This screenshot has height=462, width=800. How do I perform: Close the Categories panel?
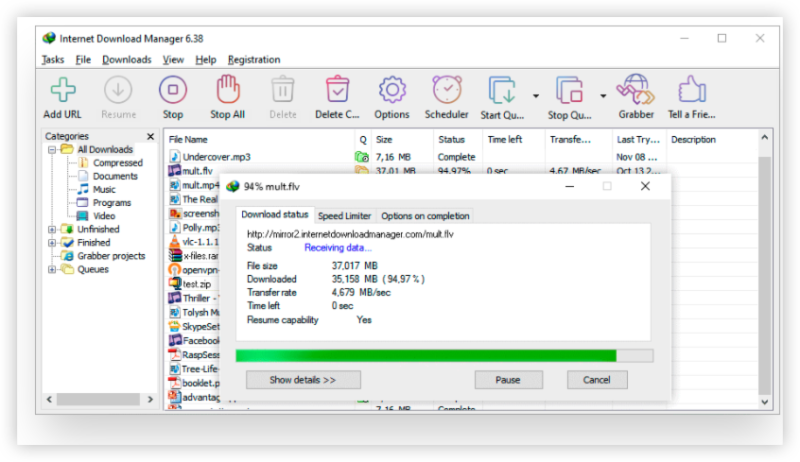pos(151,137)
